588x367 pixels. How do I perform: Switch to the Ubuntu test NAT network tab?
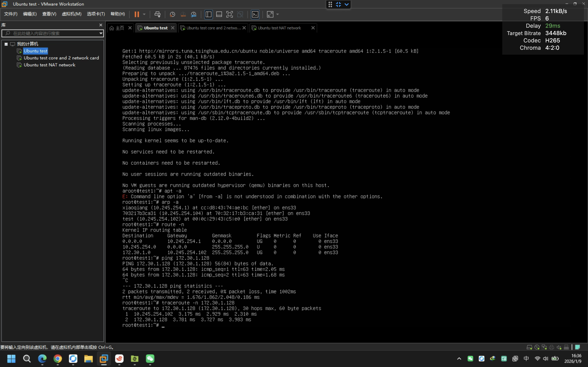tap(280, 28)
